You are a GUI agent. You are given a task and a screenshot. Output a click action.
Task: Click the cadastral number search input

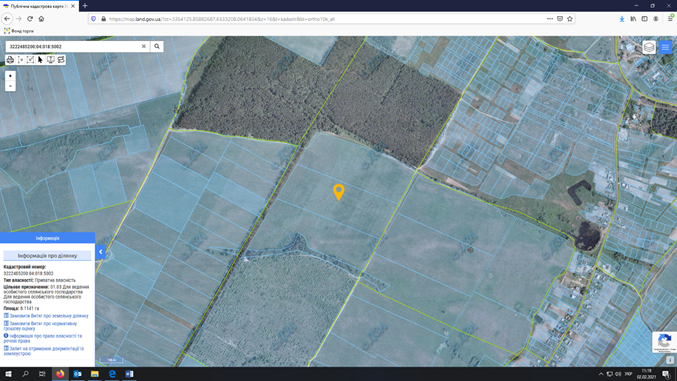[73, 46]
